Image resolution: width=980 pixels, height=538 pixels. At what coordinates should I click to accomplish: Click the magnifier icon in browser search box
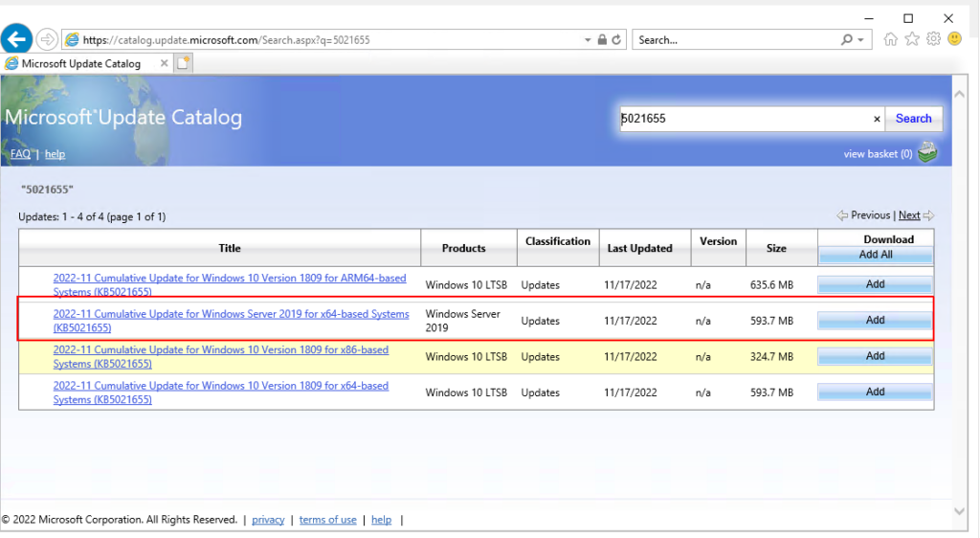(847, 39)
